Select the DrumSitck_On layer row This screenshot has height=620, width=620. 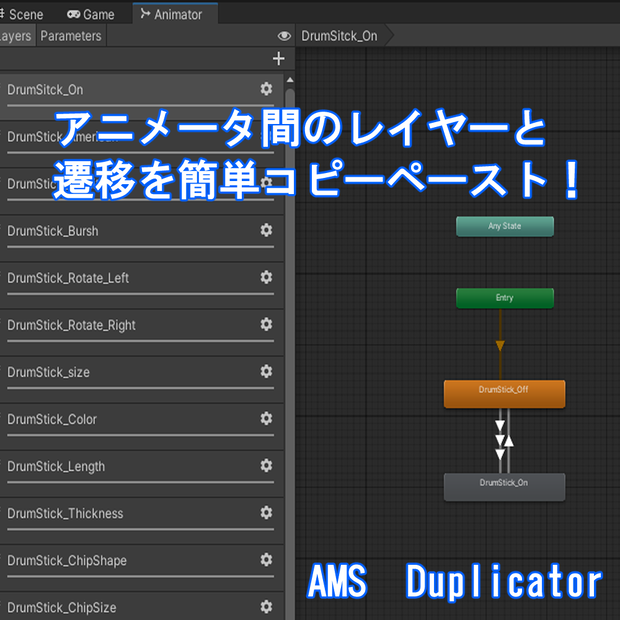[x=142, y=97]
